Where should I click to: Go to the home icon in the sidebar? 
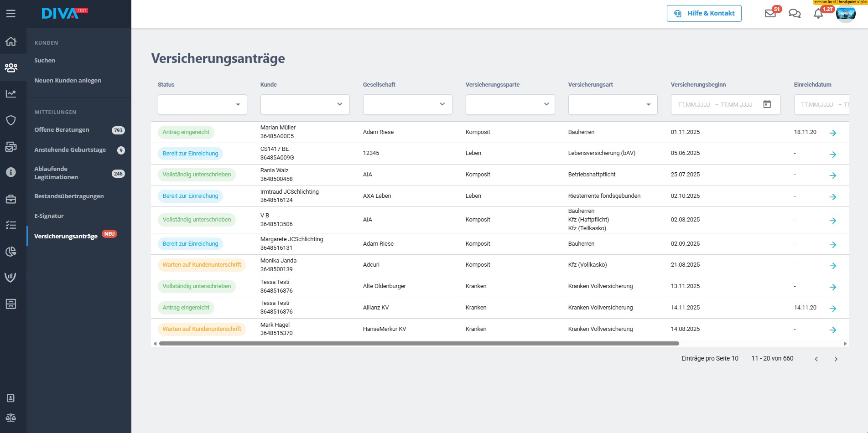coord(11,41)
